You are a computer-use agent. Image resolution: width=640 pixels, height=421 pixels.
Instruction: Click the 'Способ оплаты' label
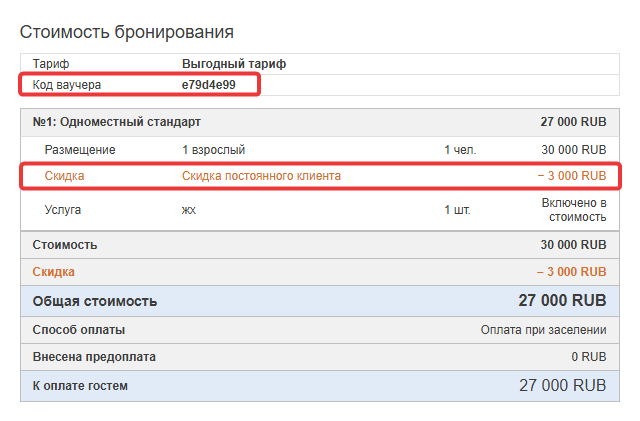(79, 330)
